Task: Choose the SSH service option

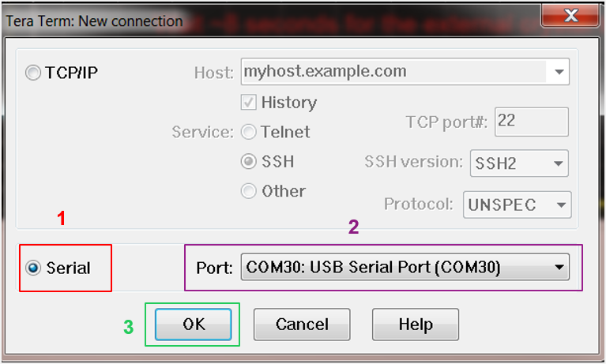Action: [x=249, y=162]
